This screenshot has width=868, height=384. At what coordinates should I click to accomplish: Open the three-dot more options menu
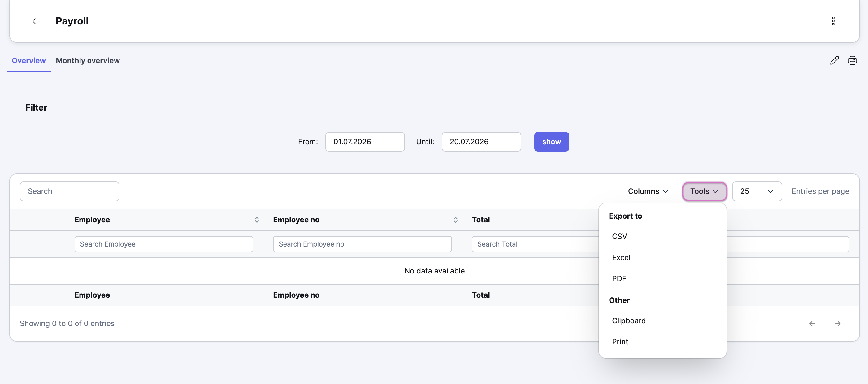coord(833,21)
